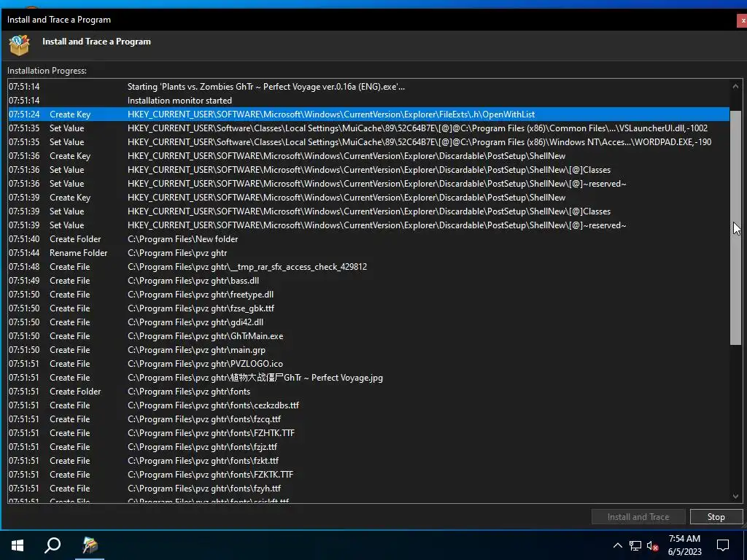Select the main.grp Create File row
The image size is (747, 560).
[368, 349]
